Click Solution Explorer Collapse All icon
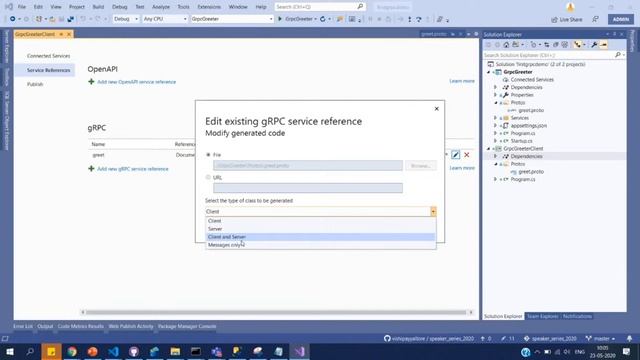The image size is (640, 360). pos(556,45)
